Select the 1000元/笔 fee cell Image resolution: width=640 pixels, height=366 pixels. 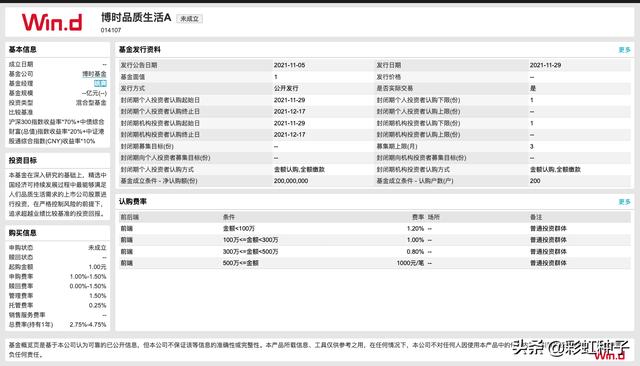click(410, 263)
